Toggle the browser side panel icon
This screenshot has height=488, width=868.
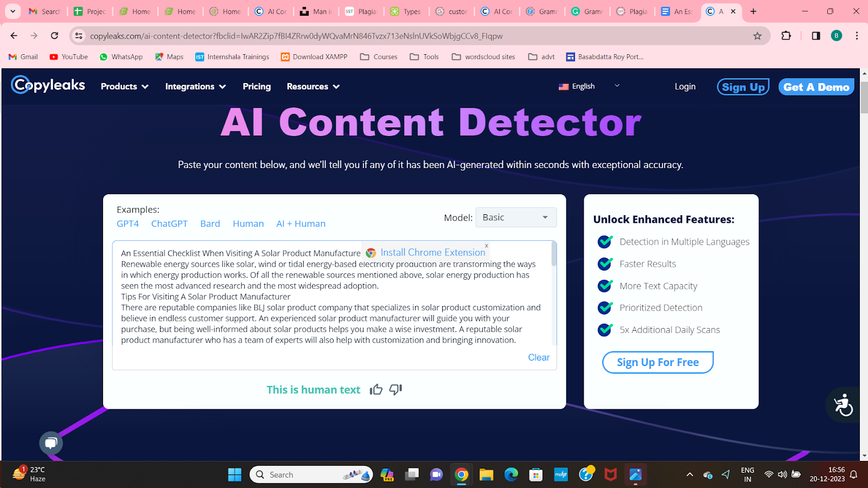tap(815, 36)
